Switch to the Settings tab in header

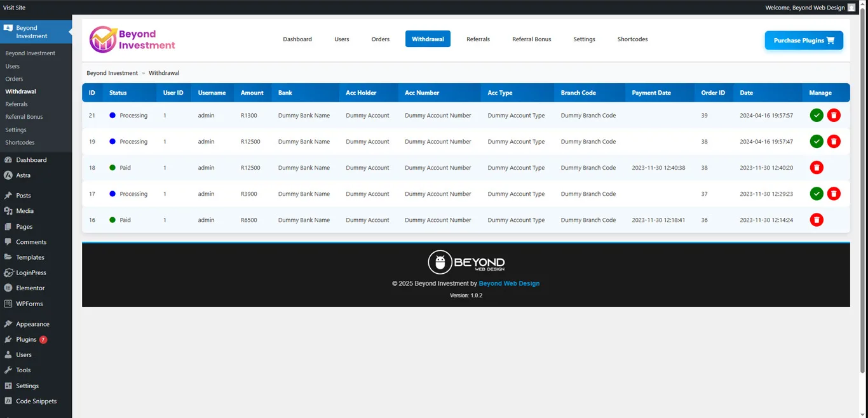[x=584, y=39]
